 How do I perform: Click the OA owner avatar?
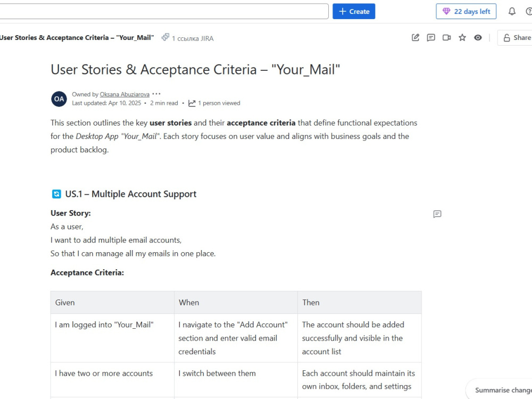[59, 99]
